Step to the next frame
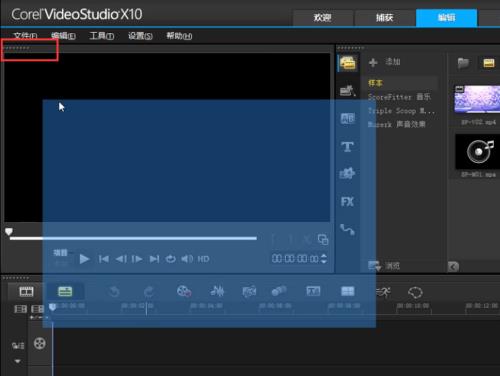 137,259
